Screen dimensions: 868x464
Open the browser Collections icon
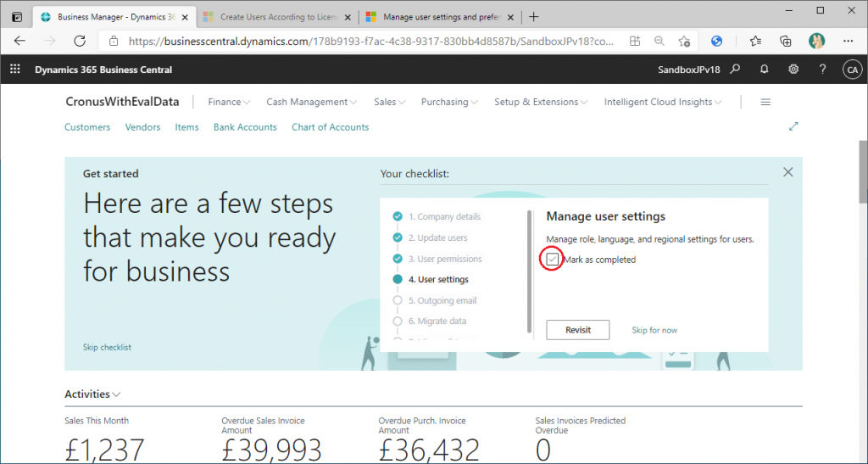[785, 41]
